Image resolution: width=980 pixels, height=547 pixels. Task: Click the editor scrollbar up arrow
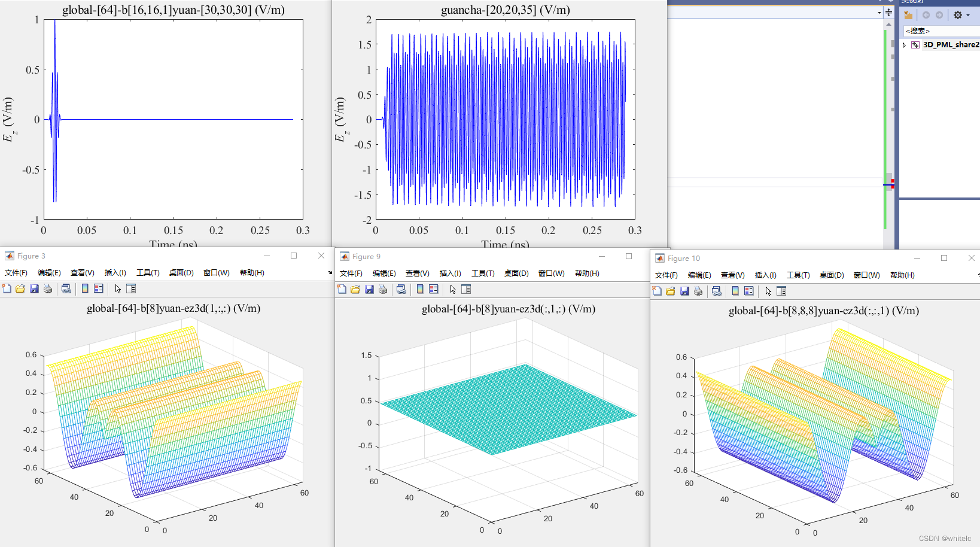tap(889, 25)
